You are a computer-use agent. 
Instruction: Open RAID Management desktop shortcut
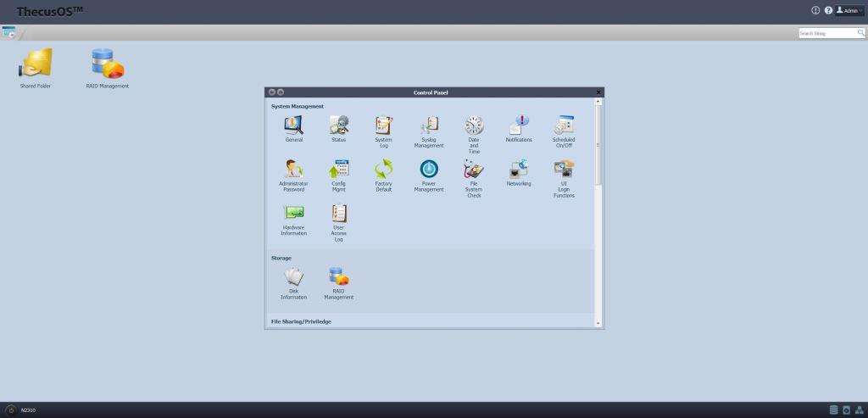point(108,69)
